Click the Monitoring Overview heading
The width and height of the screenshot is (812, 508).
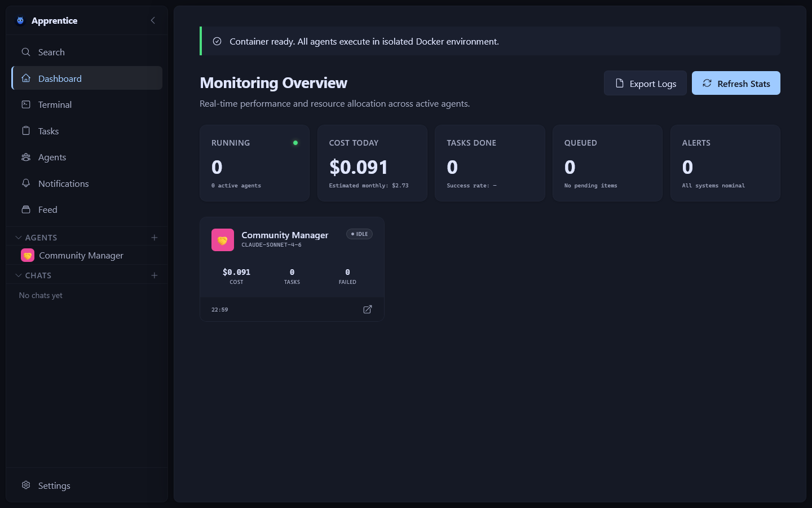[x=273, y=83]
